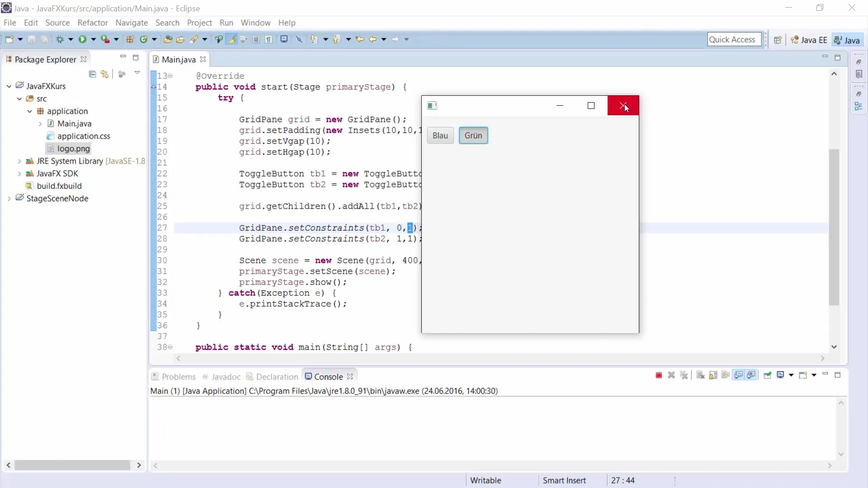The width and height of the screenshot is (868, 488).
Task: Click the Debug bug icon in toolbar
Action: [60, 39]
